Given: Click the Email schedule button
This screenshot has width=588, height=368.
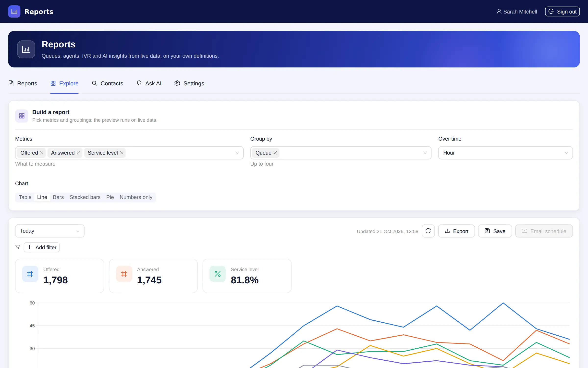Looking at the screenshot, I should coord(544,231).
